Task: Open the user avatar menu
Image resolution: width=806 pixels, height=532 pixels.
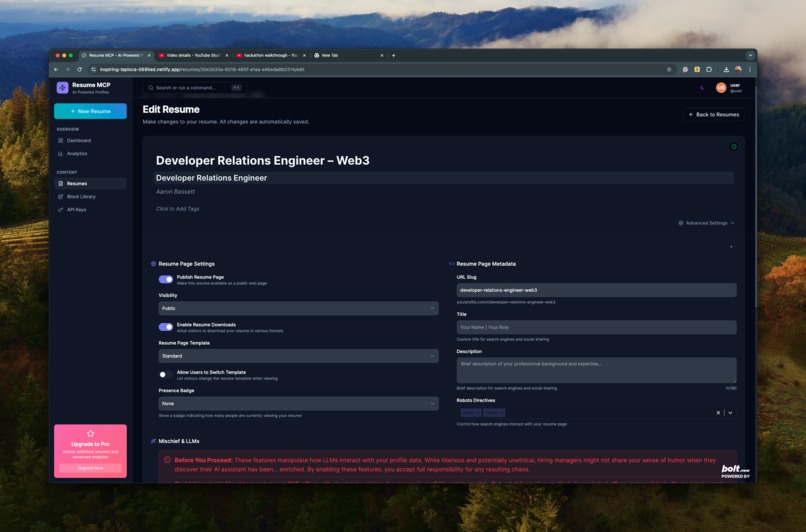Action: pyautogui.click(x=721, y=88)
